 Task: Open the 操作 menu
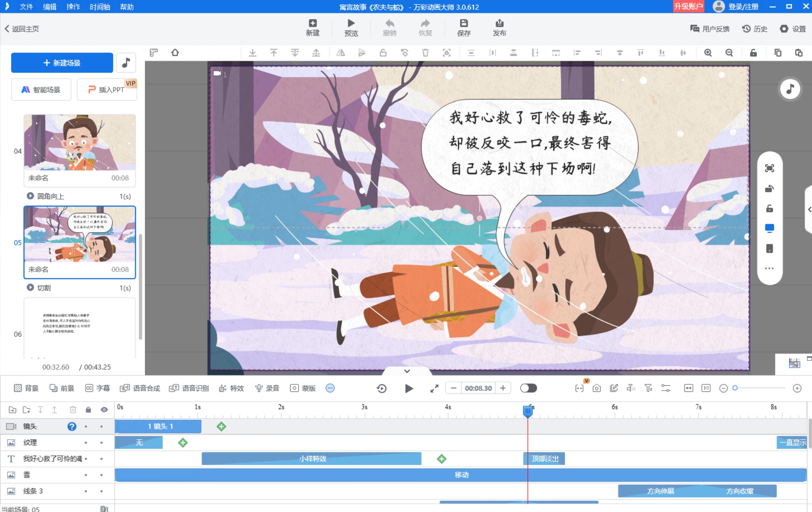pyautogui.click(x=73, y=7)
